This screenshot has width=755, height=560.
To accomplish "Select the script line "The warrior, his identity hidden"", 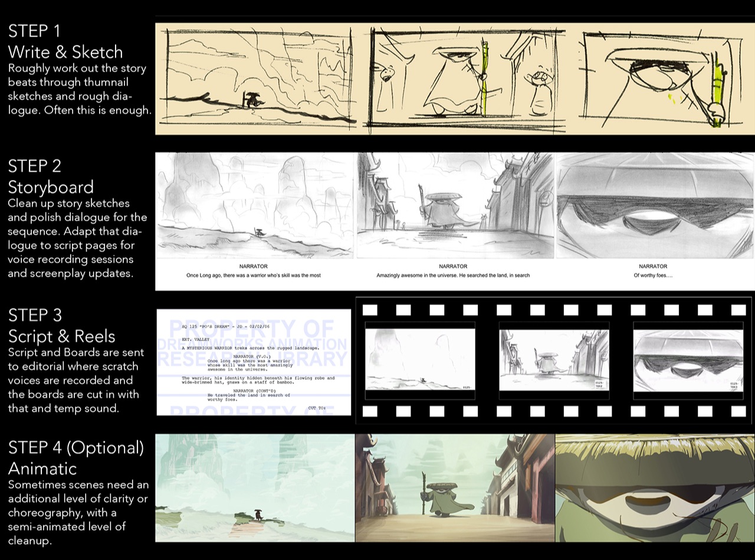I will click(x=258, y=381).
